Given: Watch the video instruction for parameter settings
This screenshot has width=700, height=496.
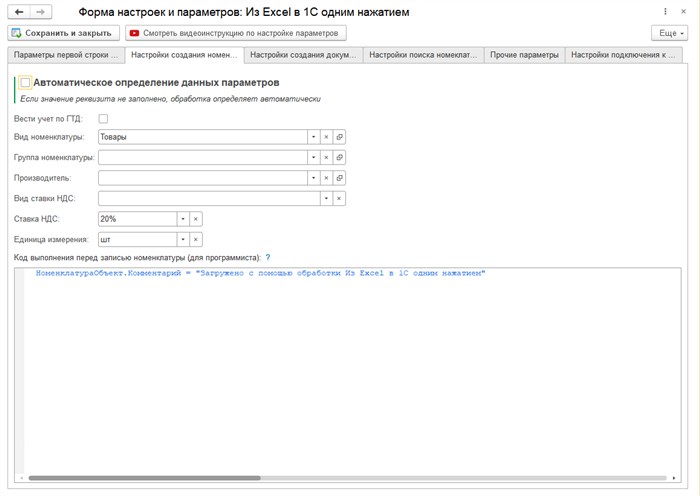Looking at the screenshot, I should point(236,33).
